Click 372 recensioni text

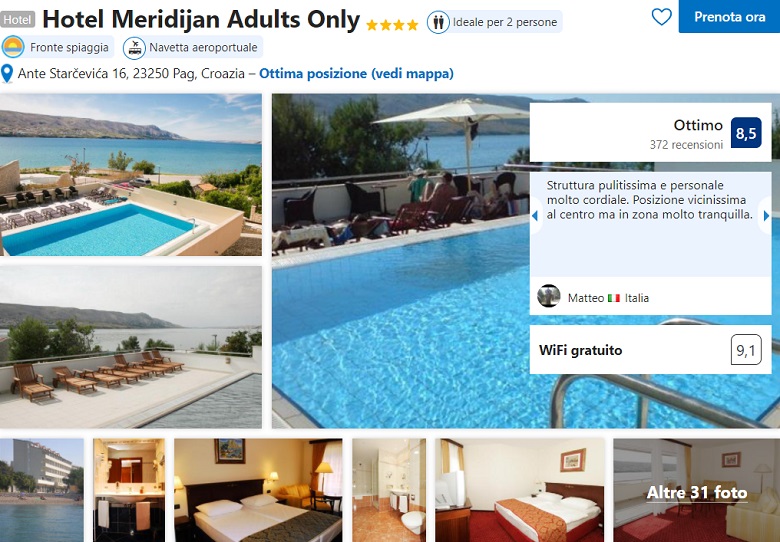pos(686,145)
